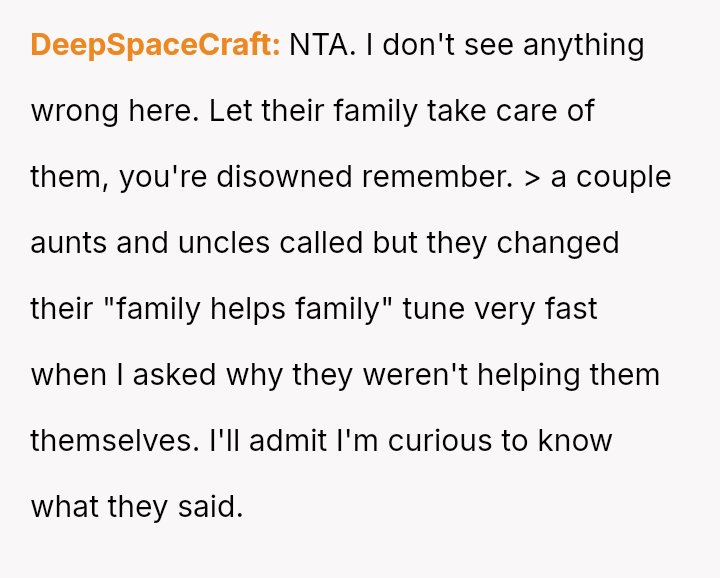Click the word "tune" in the comment
720x578 pixels.
[435, 309]
